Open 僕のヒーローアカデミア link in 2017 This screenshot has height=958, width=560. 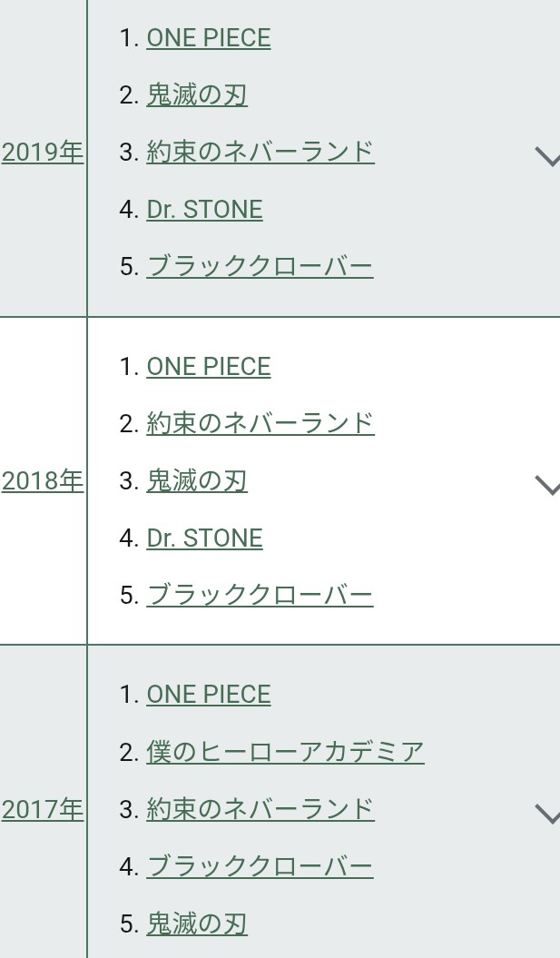click(285, 752)
